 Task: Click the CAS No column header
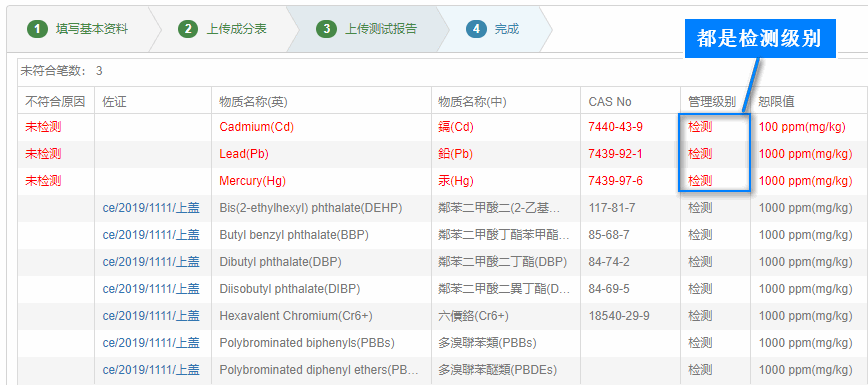coord(610,102)
